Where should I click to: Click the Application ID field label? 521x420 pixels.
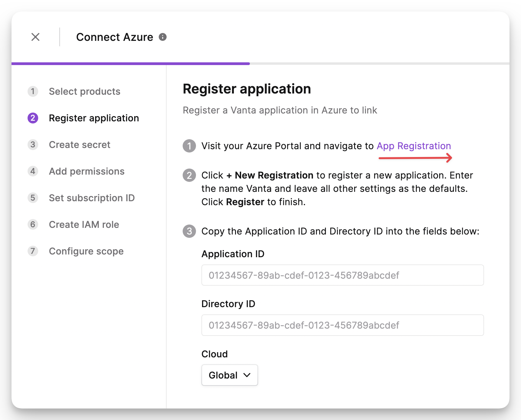click(233, 254)
